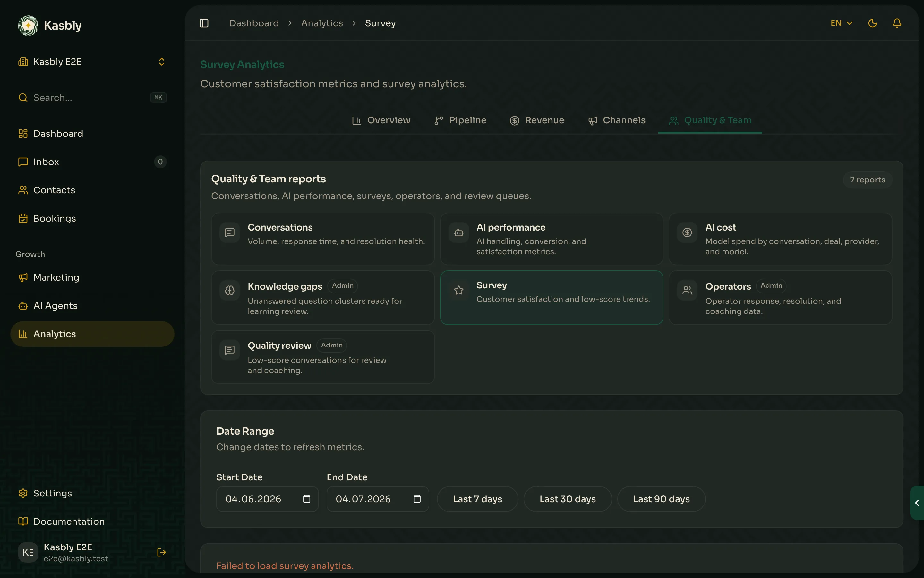Open notifications bell icon
This screenshot has width=924, height=578.
897,23
